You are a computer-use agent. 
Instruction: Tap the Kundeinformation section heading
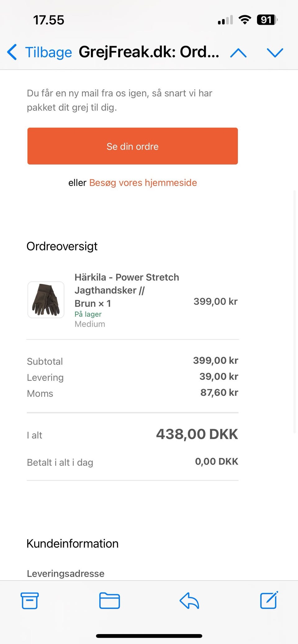72,544
